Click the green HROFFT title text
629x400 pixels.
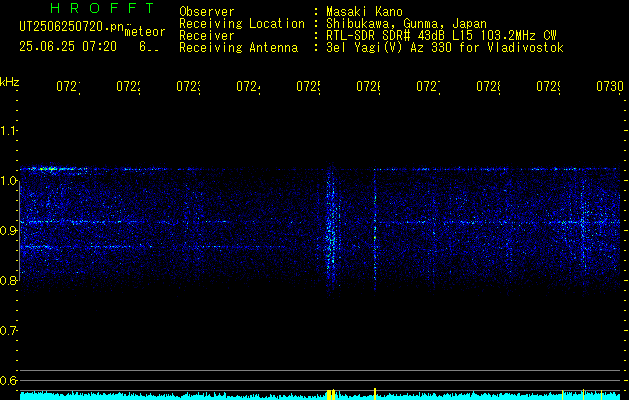pyautogui.click(x=103, y=8)
